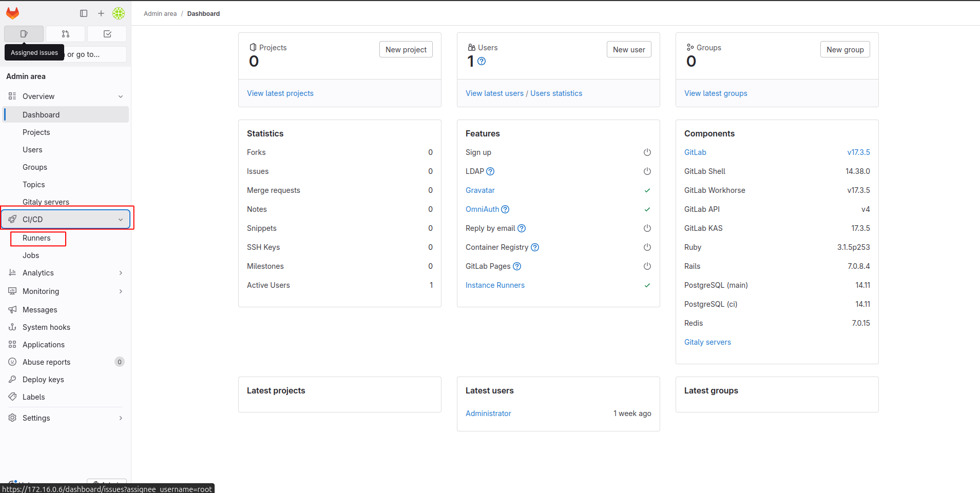Open System hooks in the sidebar
Screen dimensions: 980x493
click(66, 327)
